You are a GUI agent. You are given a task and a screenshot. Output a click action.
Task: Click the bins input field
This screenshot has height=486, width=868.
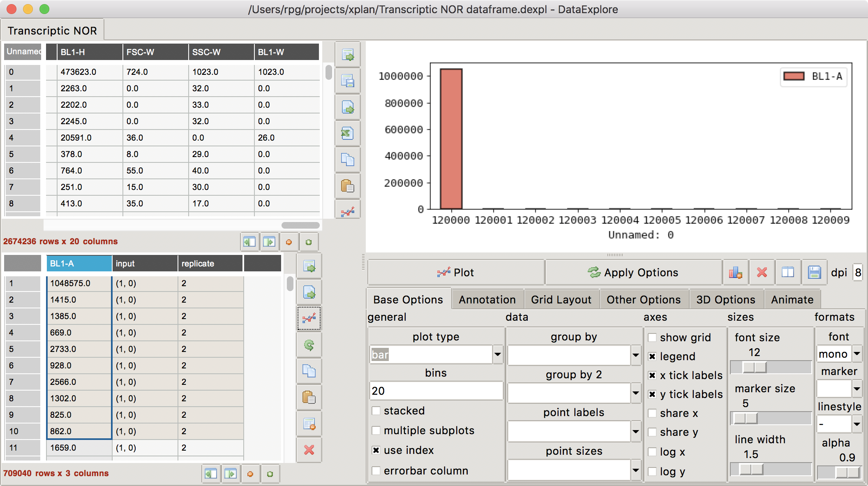click(x=436, y=391)
